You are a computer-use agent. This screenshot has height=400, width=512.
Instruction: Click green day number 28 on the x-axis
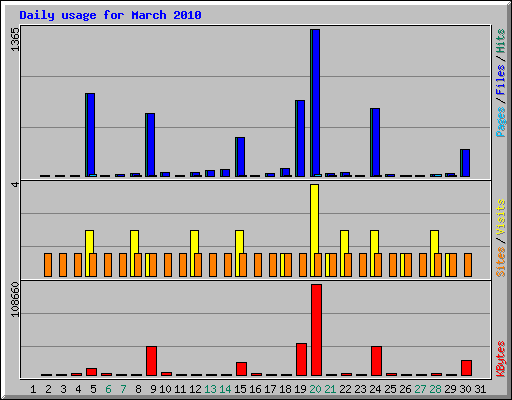[435, 389]
